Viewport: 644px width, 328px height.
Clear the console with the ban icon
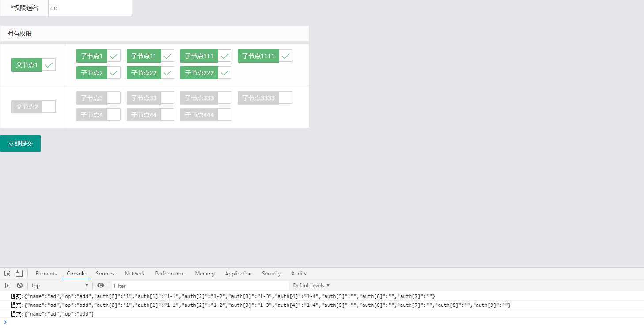pos(19,286)
